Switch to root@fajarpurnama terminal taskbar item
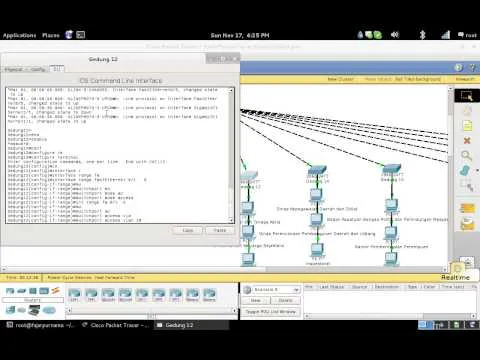 (x=41, y=325)
